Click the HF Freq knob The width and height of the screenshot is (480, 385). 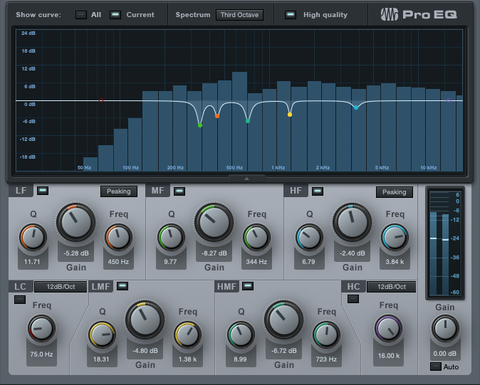coord(395,237)
